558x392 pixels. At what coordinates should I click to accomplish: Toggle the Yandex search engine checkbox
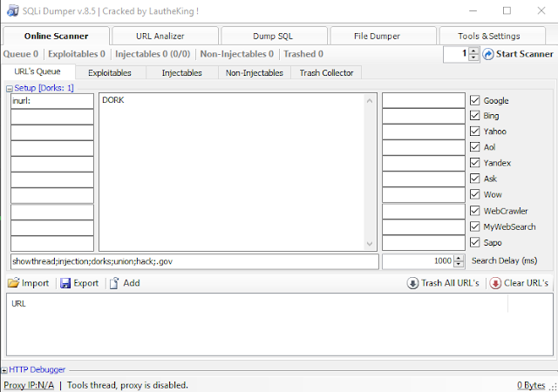pos(475,163)
